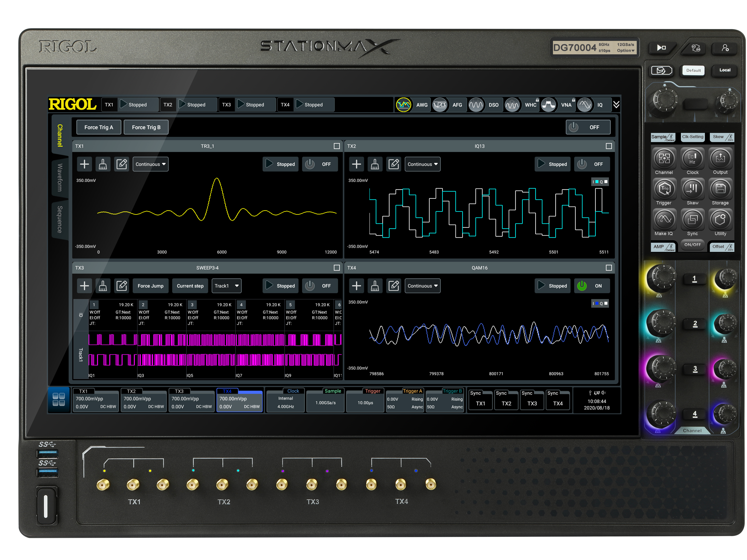This screenshot has width=747, height=560.
Task: Click the yellow channel 1 amplitude knob
Action: (662, 278)
